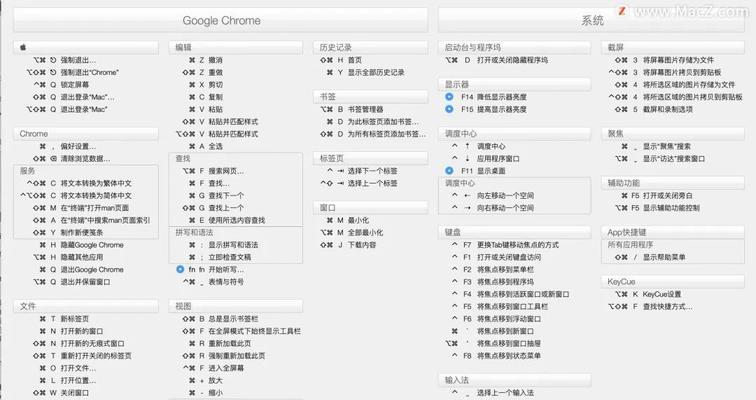This screenshot has height=400, width=756.
Task: Select 向左移动一个空间 row
Action: coord(492,196)
